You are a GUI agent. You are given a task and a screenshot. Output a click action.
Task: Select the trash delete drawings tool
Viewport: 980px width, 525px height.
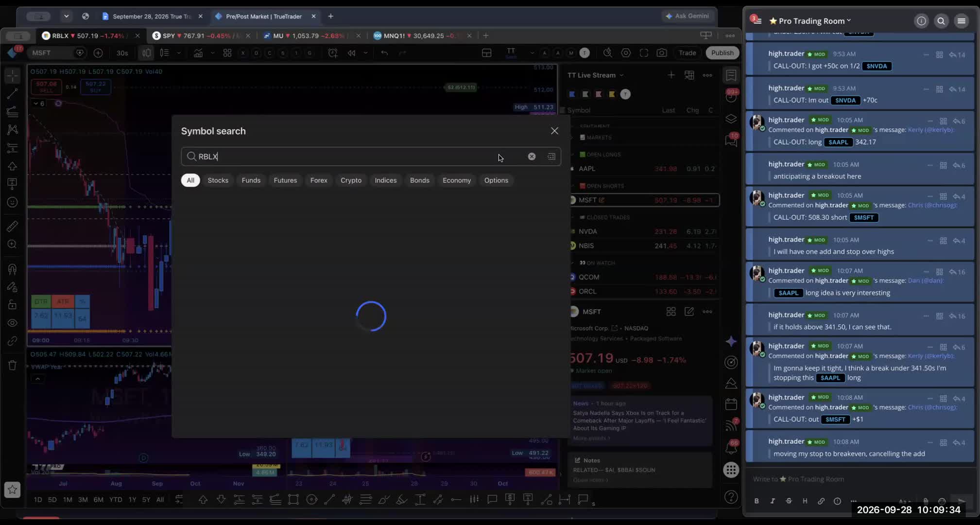[13, 365]
